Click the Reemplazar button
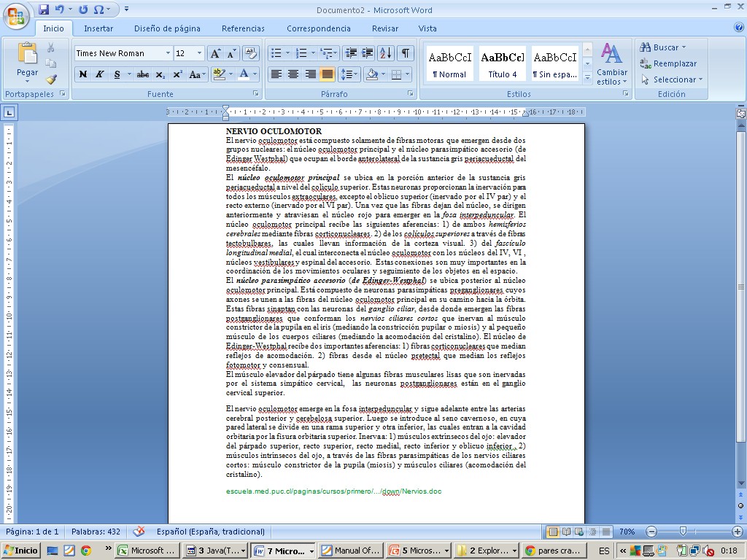The height and width of the screenshot is (560, 747). coord(668,63)
